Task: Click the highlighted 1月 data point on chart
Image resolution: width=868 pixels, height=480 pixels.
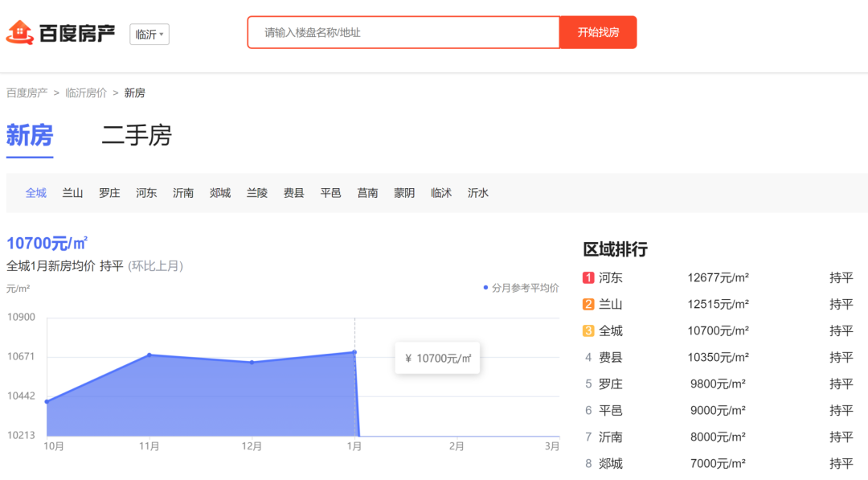Action: pyautogui.click(x=354, y=351)
